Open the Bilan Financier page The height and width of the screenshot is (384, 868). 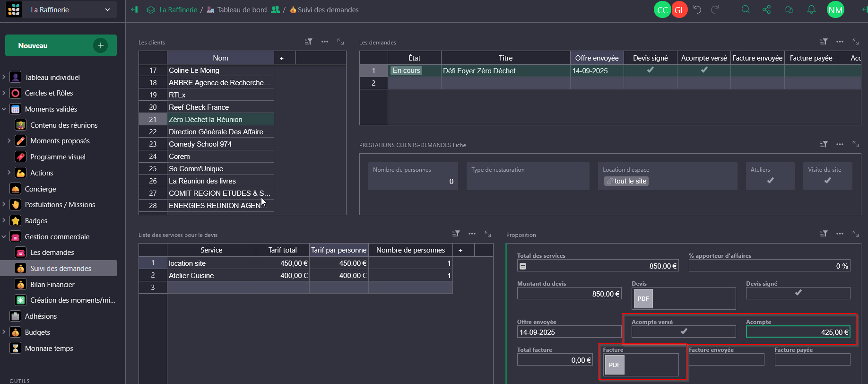(x=52, y=284)
